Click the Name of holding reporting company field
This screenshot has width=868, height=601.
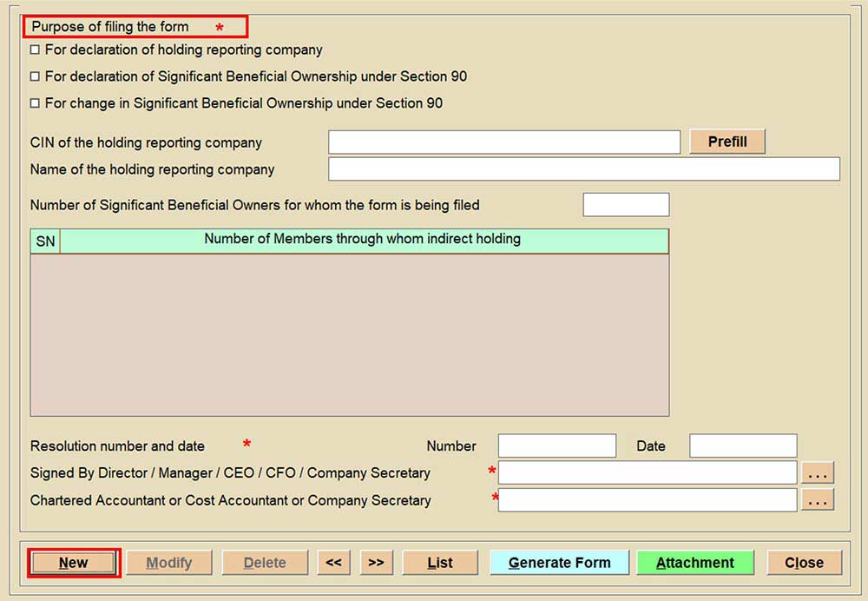(583, 169)
